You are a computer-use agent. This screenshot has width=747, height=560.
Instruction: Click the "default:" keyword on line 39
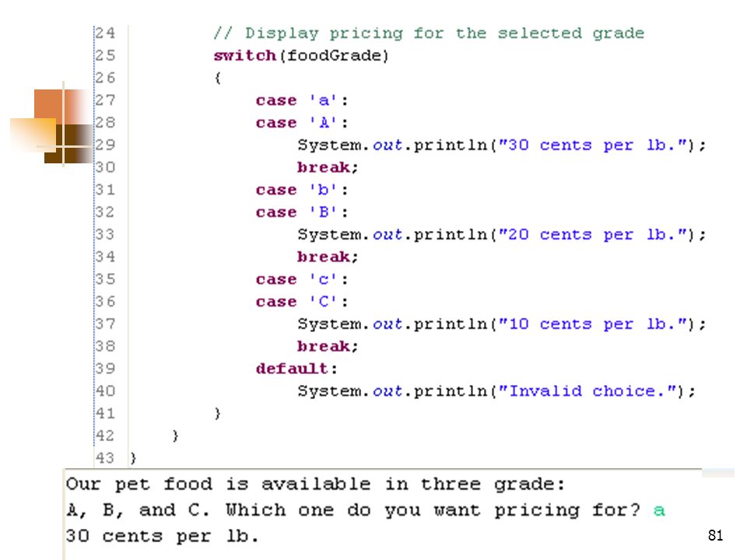(x=296, y=369)
